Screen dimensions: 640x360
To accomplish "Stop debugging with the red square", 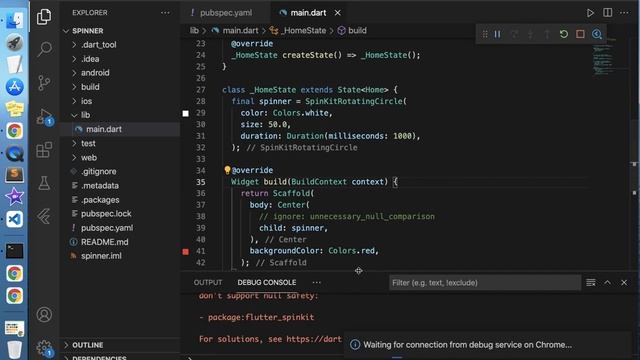I will (x=580, y=34).
